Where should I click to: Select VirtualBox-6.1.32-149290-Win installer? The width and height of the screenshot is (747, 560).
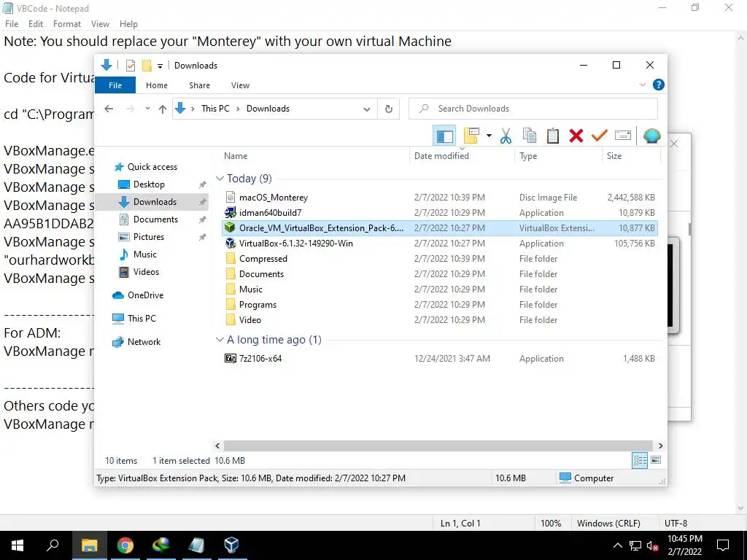[440, 244]
